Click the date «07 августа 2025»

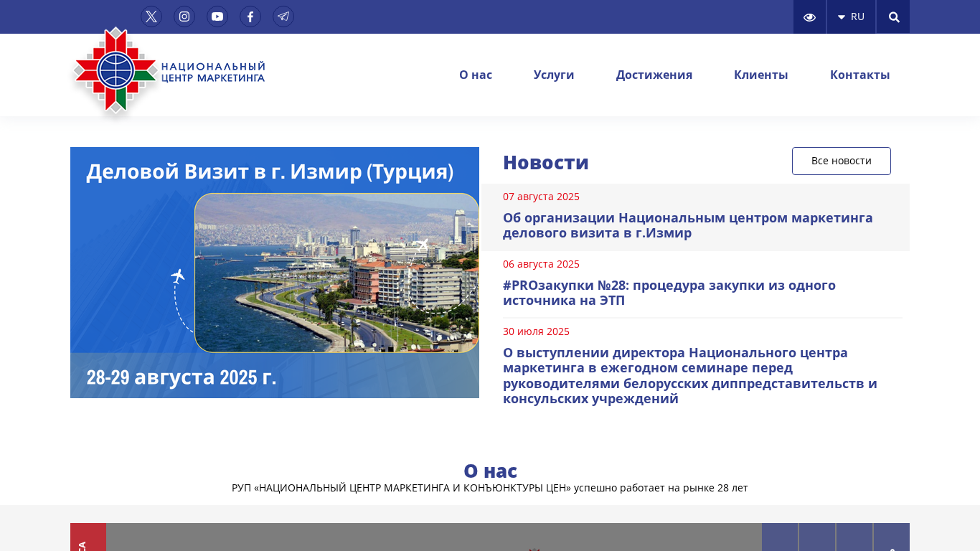pos(541,197)
